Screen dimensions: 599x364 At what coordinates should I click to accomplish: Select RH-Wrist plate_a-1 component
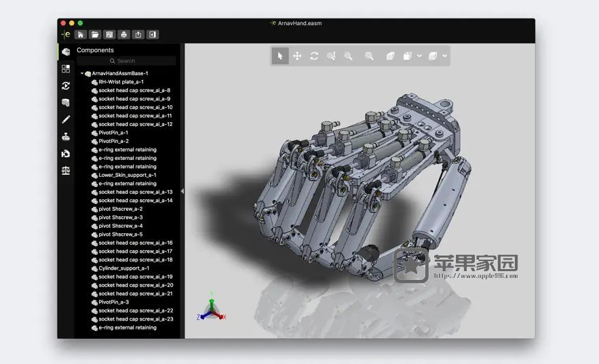point(121,81)
